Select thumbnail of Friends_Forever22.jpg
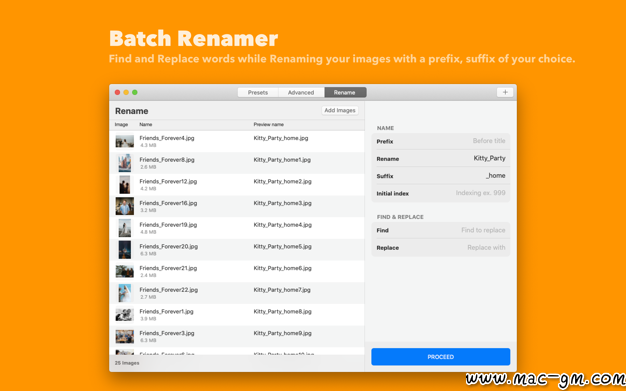 coord(125,293)
